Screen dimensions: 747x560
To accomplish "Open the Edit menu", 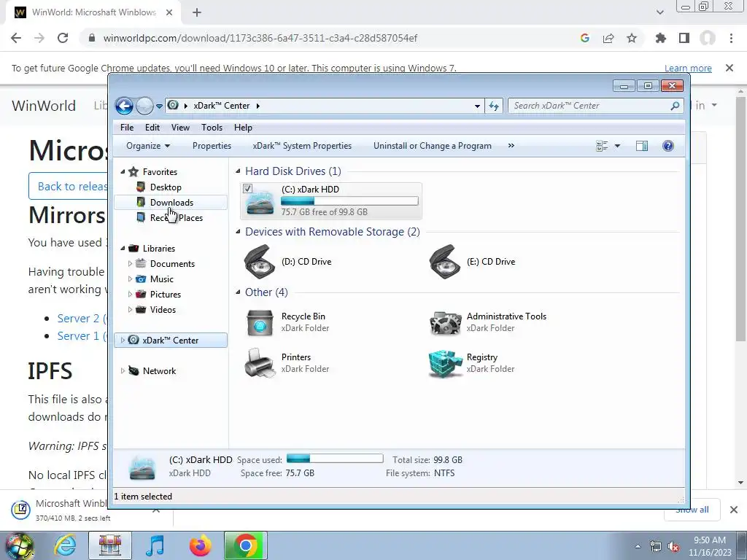I will pyautogui.click(x=152, y=128).
